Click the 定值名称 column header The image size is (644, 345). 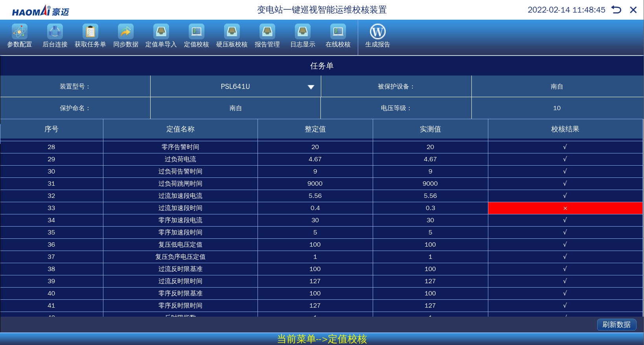pos(180,129)
